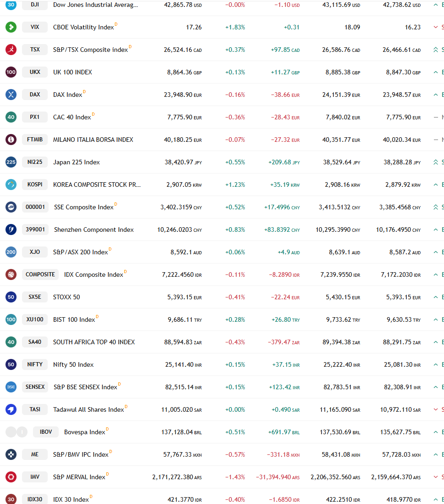Click the Nifty 50 logo icon
This screenshot has width=444, height=504.
pyautogui.click(x=11, y=364)
